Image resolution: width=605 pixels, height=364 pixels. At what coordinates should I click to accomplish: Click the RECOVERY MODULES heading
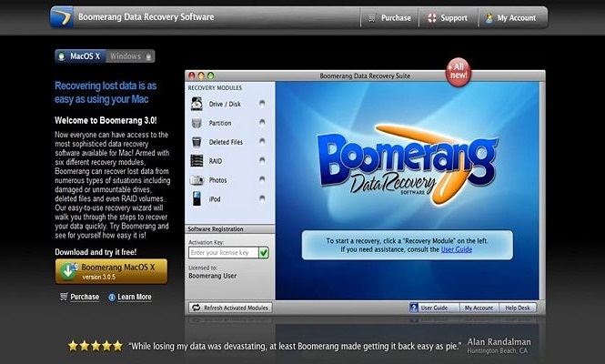(x=215, y=88)
